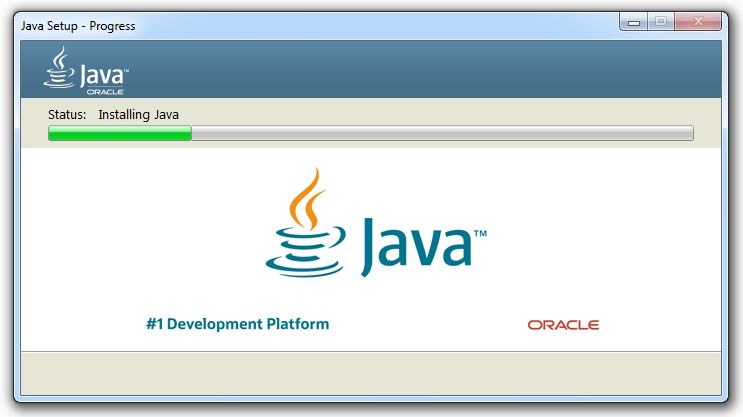Click the '#1 Development Platform' text
743x417 pixels.
coord(237,324)
